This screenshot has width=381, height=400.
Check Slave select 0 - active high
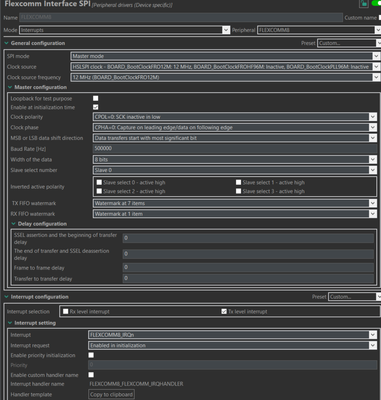pos(99,182)
